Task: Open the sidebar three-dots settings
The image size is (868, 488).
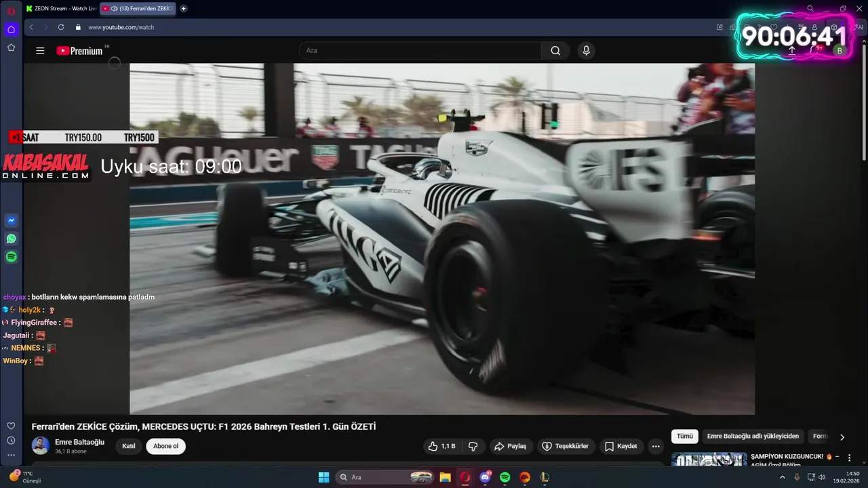Action: (11, 455)
